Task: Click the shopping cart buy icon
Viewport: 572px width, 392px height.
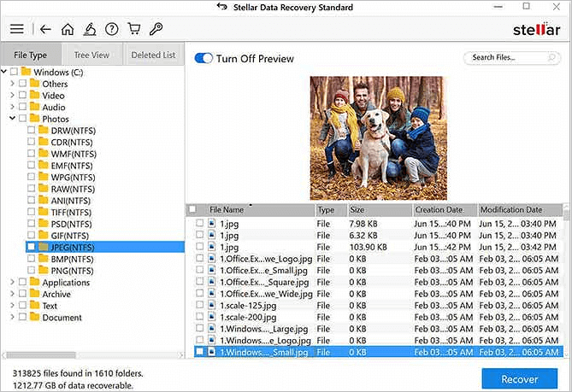Action: (133, 29)
